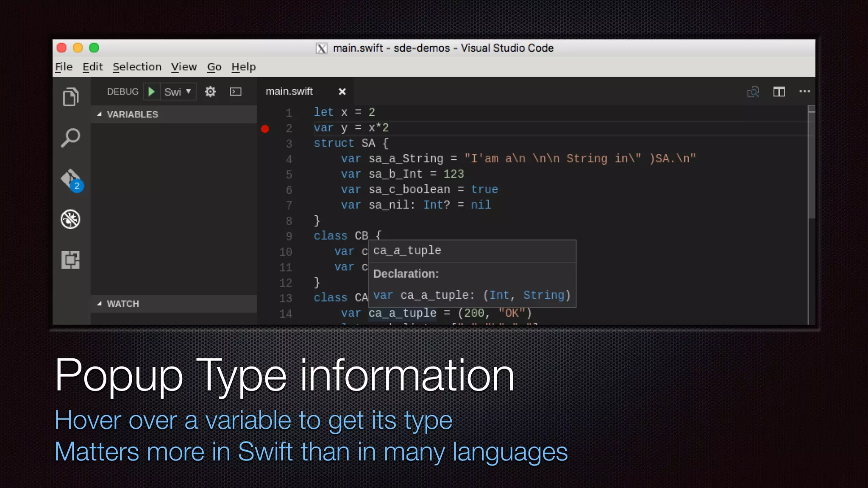868x488 pixels.
Task: Open the editor more actions ellipsis
Action: click(x=804, y=91)
